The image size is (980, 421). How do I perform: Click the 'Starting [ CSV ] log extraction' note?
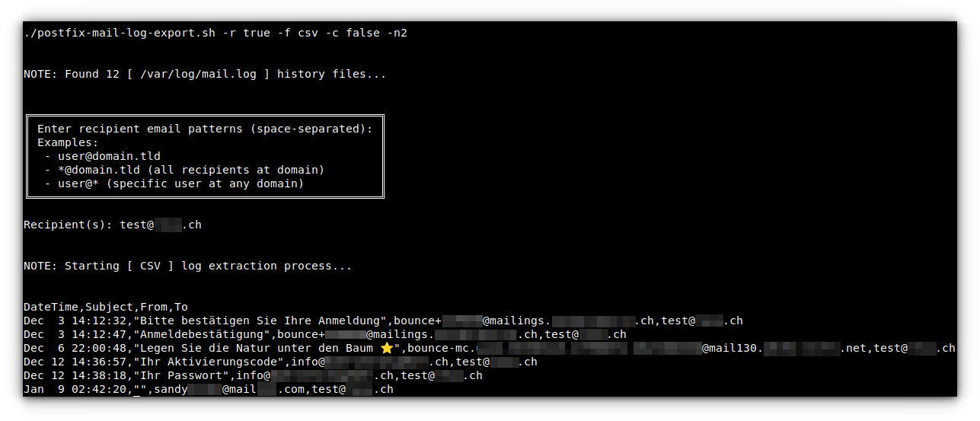(188, 266)
